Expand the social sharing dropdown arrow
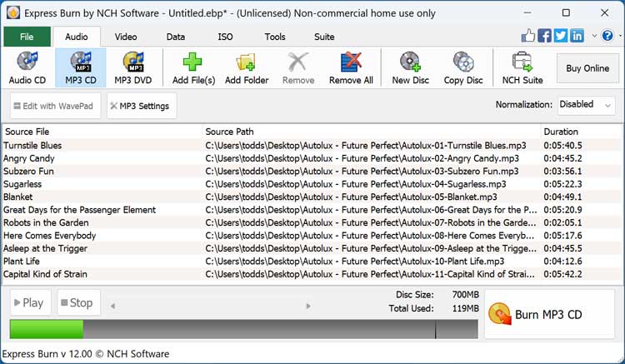 click(594, 36)
